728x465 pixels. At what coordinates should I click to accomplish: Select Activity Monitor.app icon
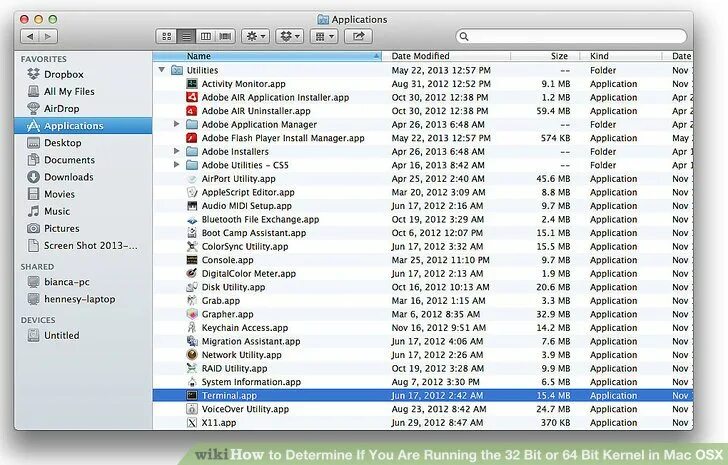point(192,84)
